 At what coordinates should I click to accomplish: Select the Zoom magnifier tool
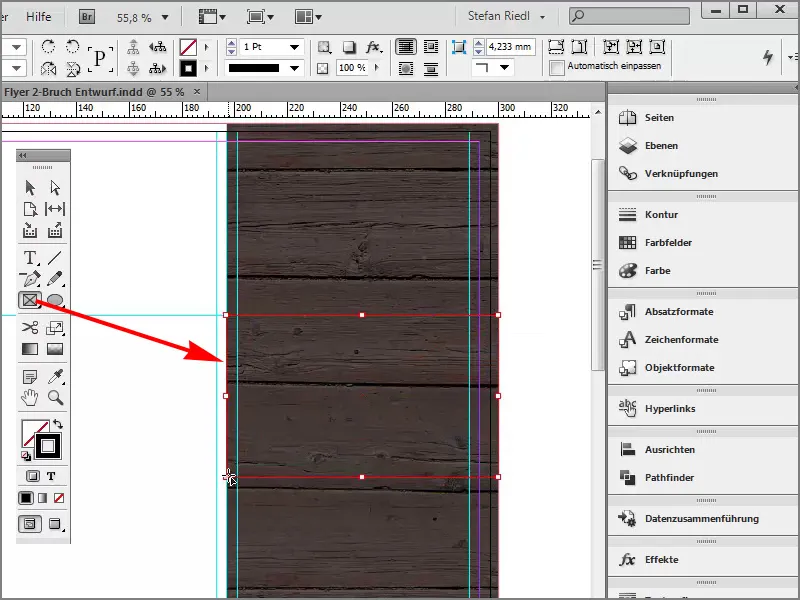pyautogui.click(x=55, y=397)
